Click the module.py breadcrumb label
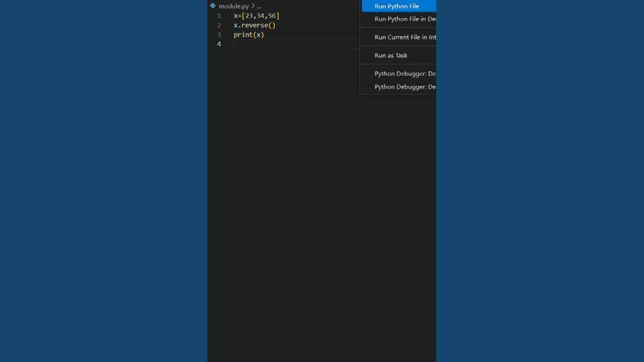The image size is (644, 362). click(233, 6)
